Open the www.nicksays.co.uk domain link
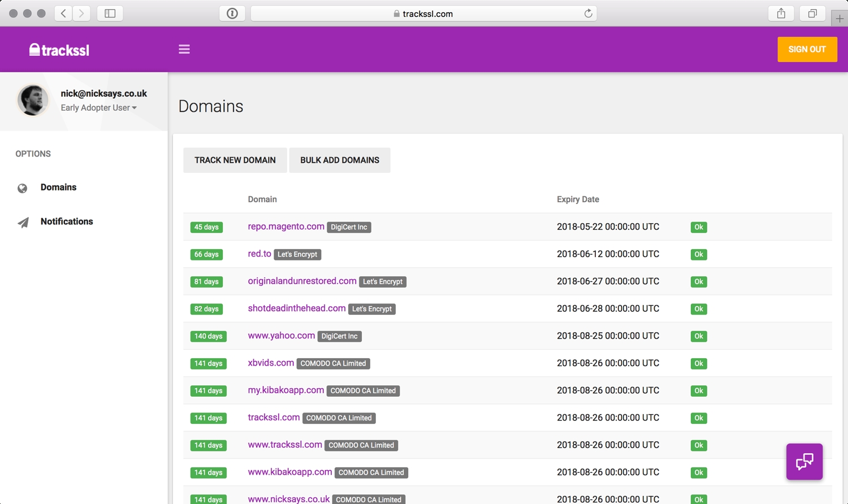Viewport: 848px width, 504px height. pyautogui.click(x=289, y=499)
